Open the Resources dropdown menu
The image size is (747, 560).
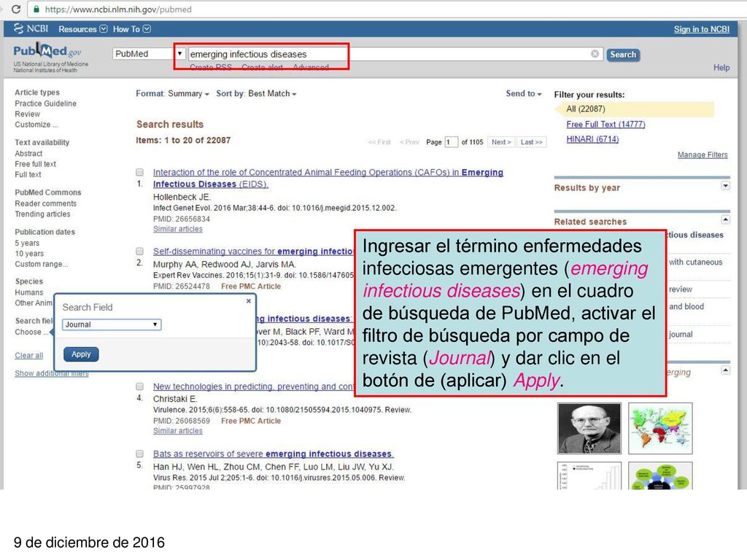tap(83, 29)
